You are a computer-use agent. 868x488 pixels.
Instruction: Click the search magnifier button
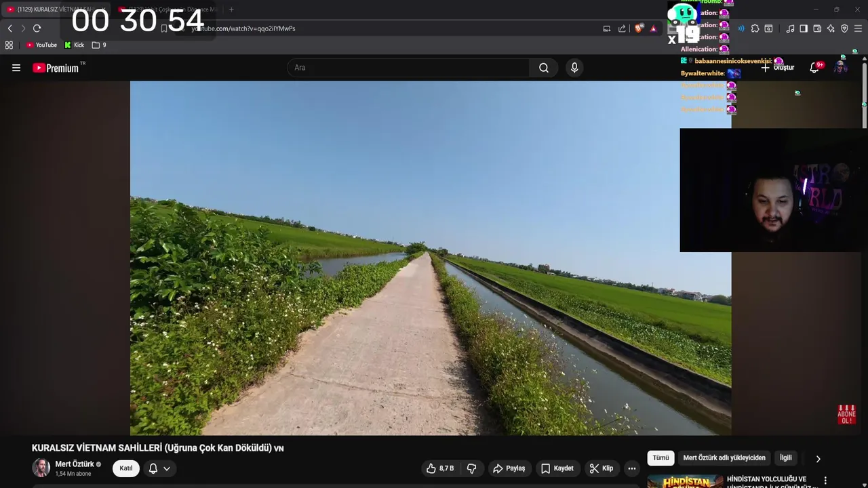[544, 68]
